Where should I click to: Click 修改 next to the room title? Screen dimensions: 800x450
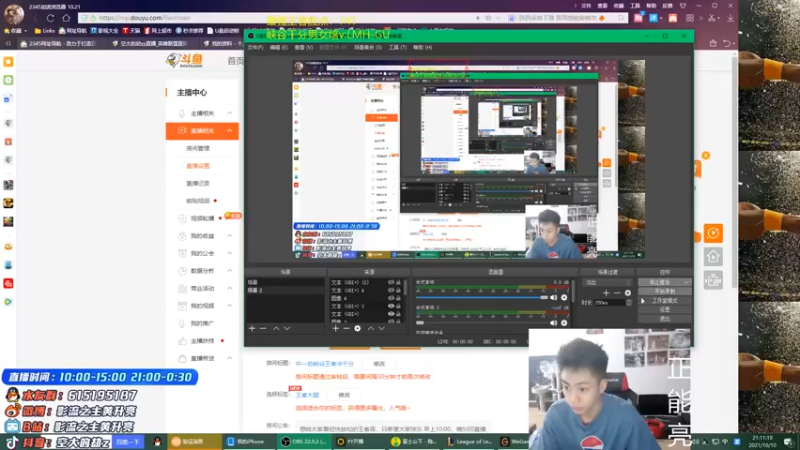click(x=379, y=364)
